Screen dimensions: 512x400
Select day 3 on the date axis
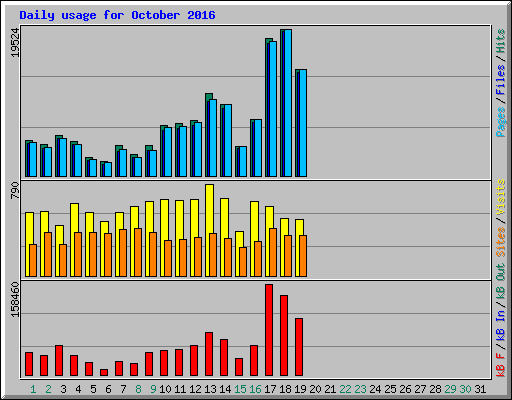[63, 389]
